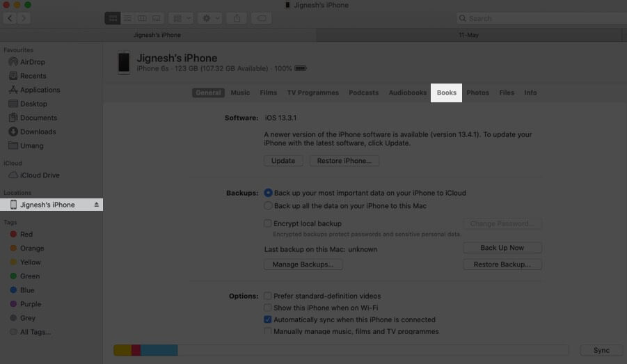The image size is (627, 364).
Task: Open Manage Backups...
Action: pos(303,264)
